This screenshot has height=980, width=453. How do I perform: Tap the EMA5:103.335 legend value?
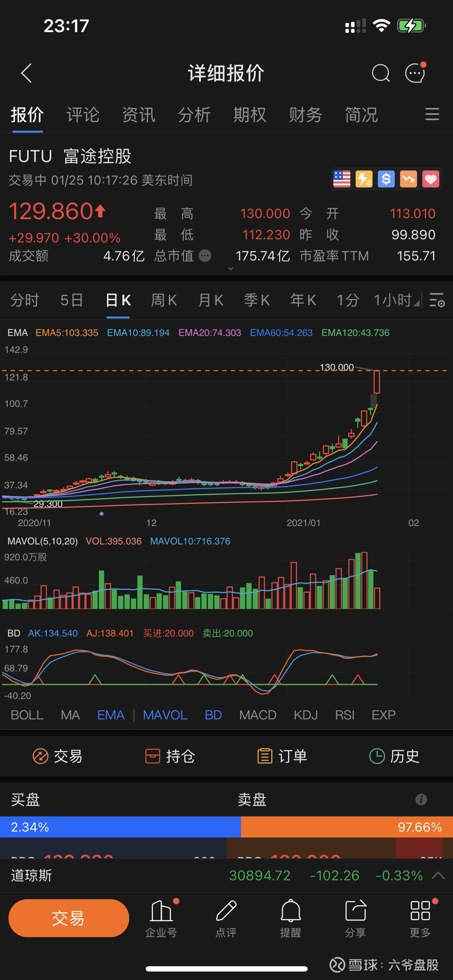tap(67, 333)
